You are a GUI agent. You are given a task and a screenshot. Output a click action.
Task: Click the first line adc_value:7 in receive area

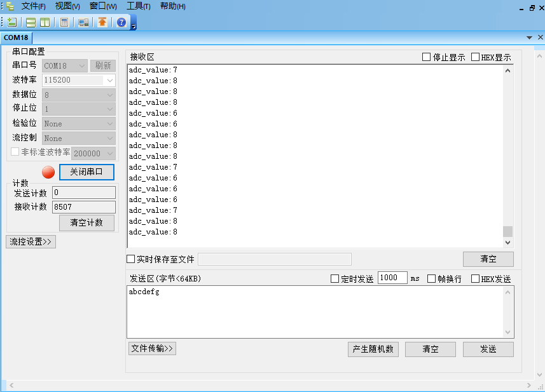153,70
